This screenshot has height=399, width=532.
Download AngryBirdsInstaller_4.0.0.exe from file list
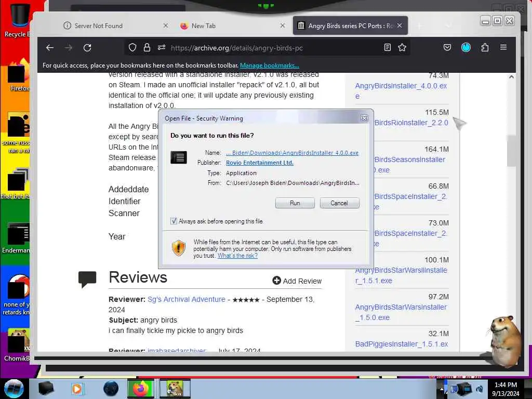click(401, 91)
